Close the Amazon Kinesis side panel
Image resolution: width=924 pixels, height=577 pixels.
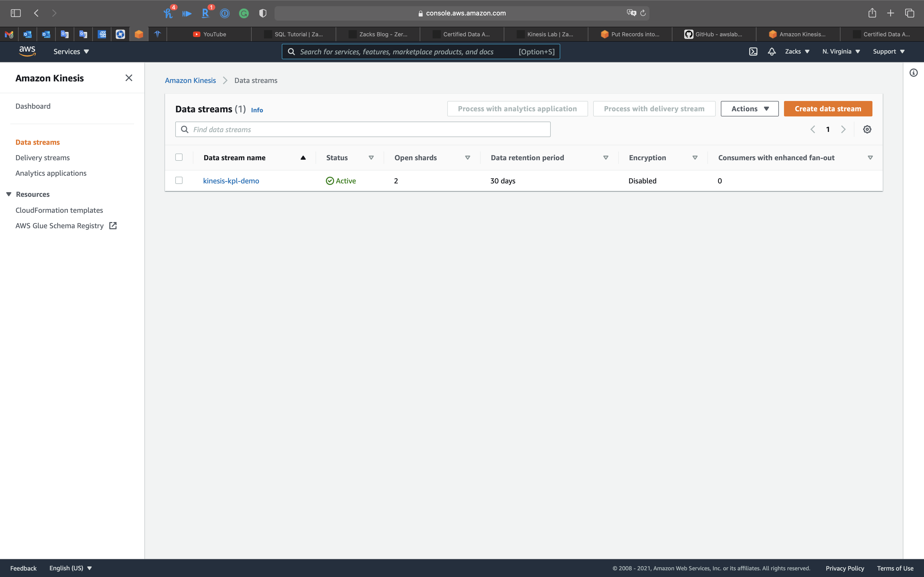click(129, 78)
